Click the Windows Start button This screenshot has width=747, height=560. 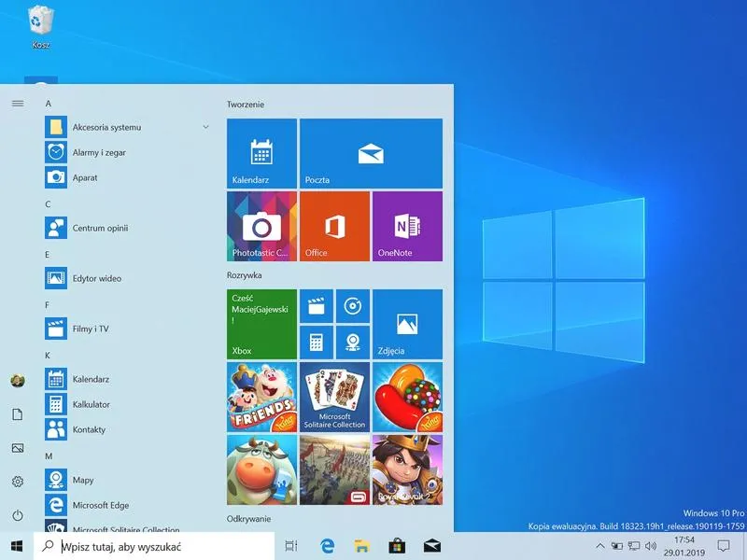[17, 546]
